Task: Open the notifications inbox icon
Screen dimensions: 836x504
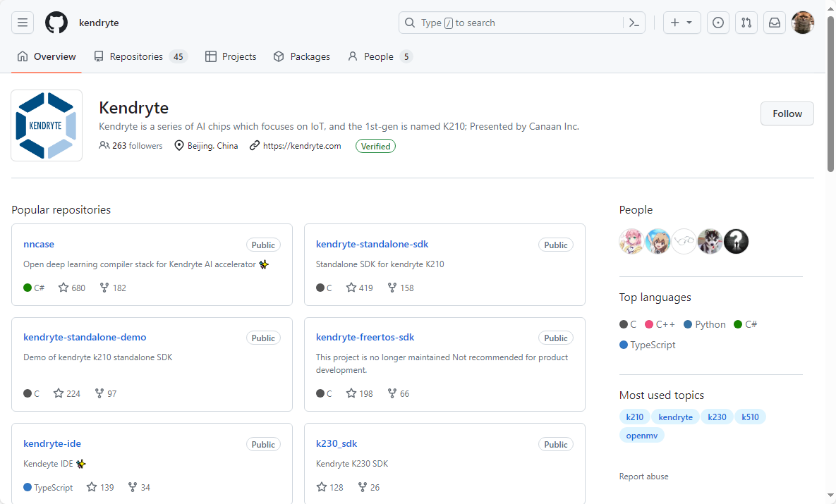Action: coord(775,23)
